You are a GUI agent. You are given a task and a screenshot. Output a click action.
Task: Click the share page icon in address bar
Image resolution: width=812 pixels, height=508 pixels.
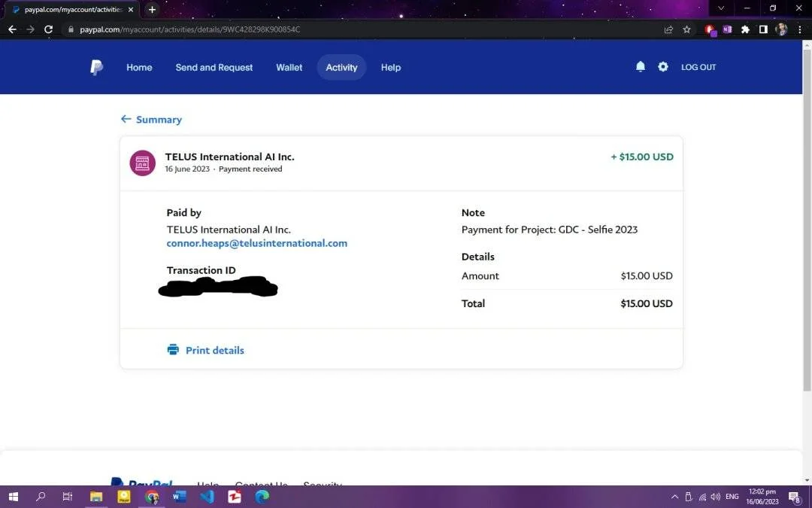click(x=668, y=29)
